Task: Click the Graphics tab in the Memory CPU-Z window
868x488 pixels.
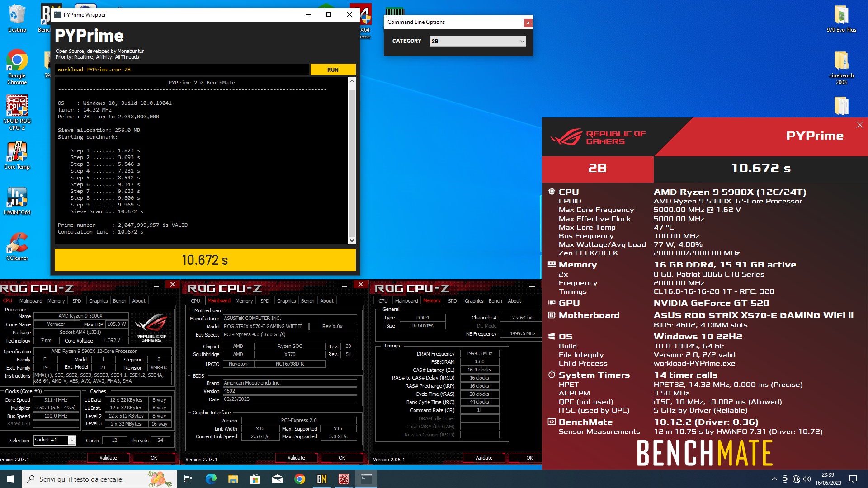Action: [474, 301]
